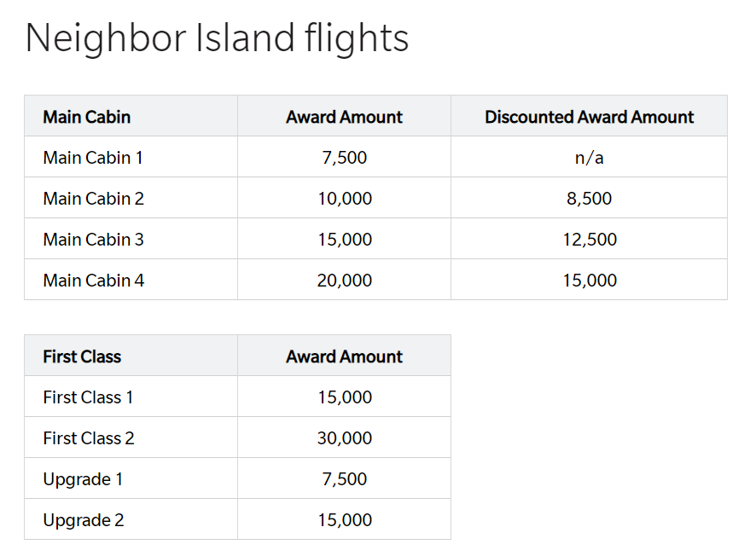Screen dimensions: 756x556
Task: Click the Discounted Award Amount column header
Action: click(x=589, y=117)
